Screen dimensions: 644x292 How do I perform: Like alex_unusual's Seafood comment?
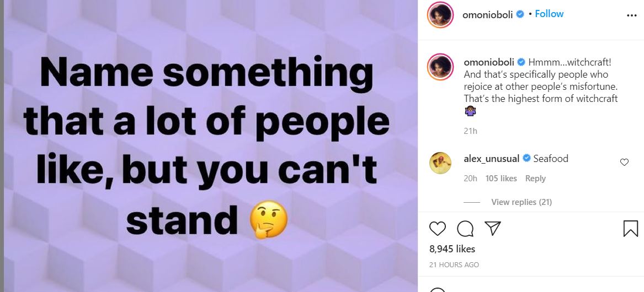pos(624,163)
